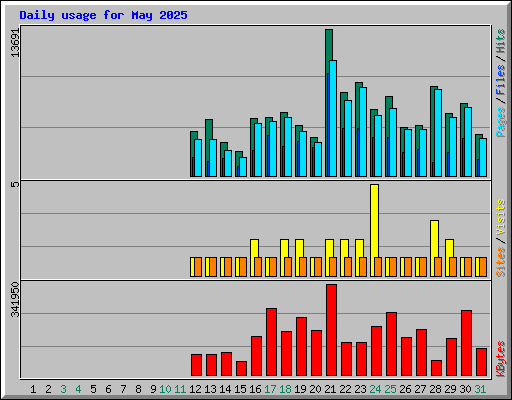Image resolution: width=512 pixels, height=400 pixels.
Task: Click the green day 24 axis label
Action: pos(375,389)
